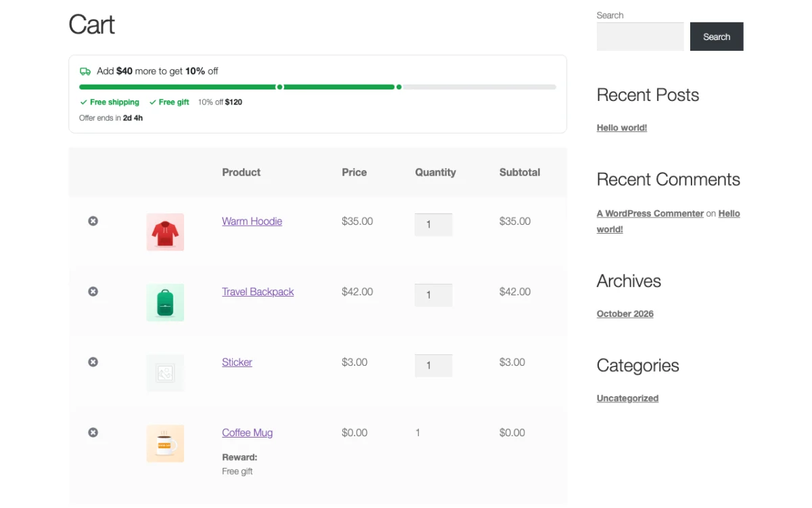Open the October 2026 archive

click(625, 314)
